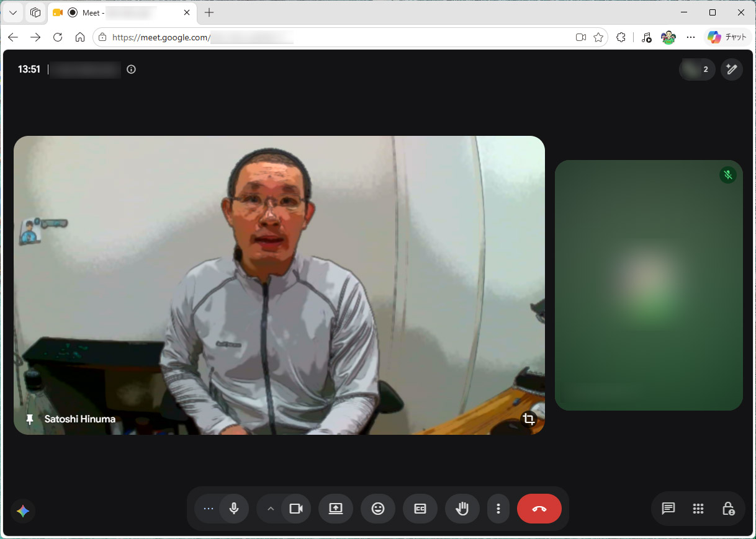Viewport: 756px width, 539px height.
Task: Open the media control icon in the toolbar
Action: 646,37
